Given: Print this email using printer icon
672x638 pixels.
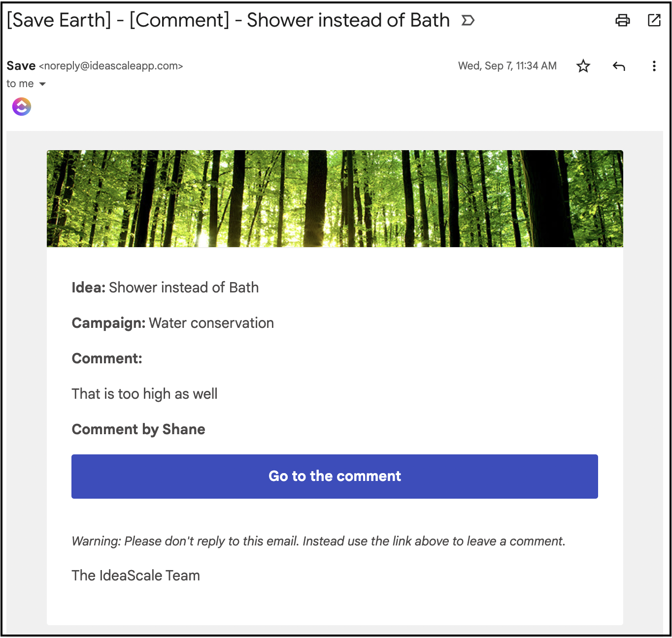Looking at the screenshot, I should pos(623,20).
